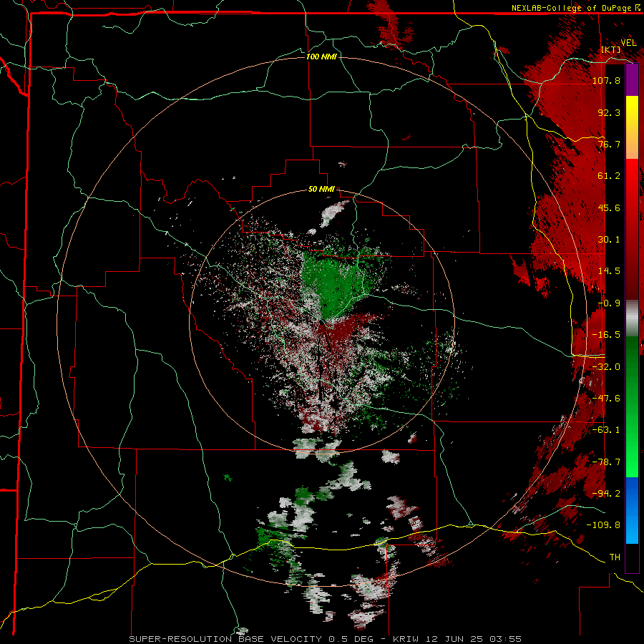This screenshot has height=644, width=644.
Task: Click the SUPER-RESOLUTION BASE VELOCITY caption text
Action: (225, 639)
